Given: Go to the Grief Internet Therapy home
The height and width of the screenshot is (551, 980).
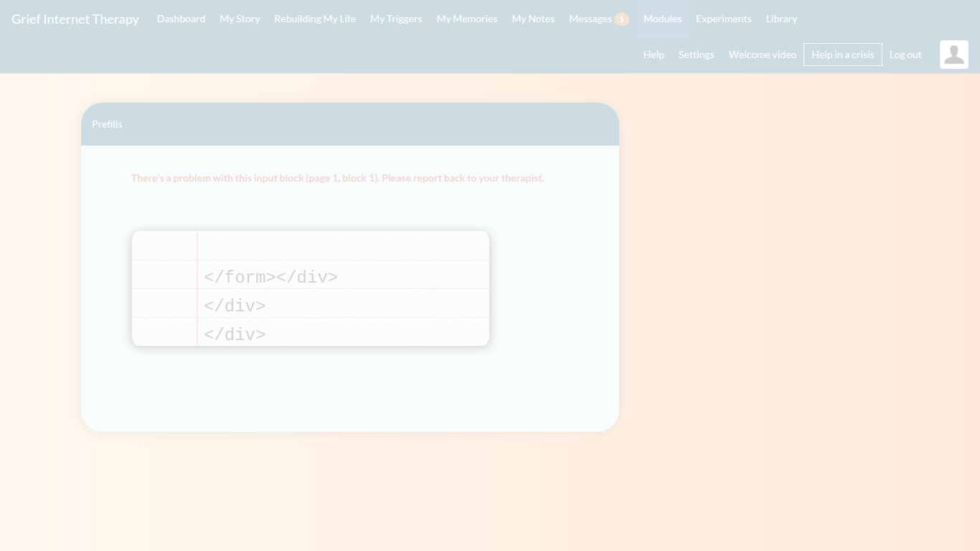Looking at the screenshot, I should [x=75, y=19].
